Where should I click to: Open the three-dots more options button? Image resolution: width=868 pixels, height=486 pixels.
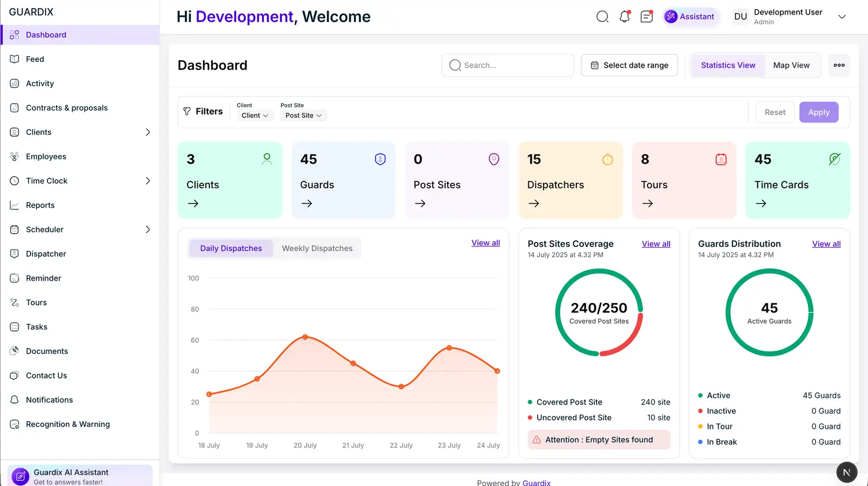pos(839,65)
